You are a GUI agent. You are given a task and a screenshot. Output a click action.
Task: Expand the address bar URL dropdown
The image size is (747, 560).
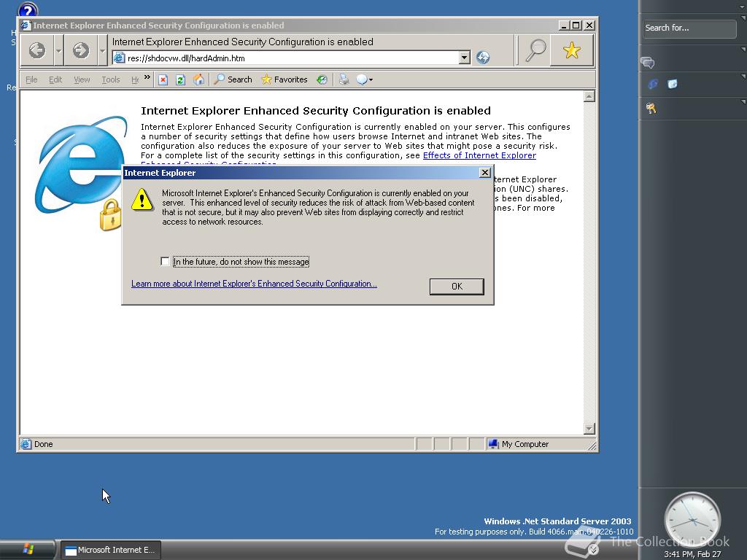(x=465, y=58)
